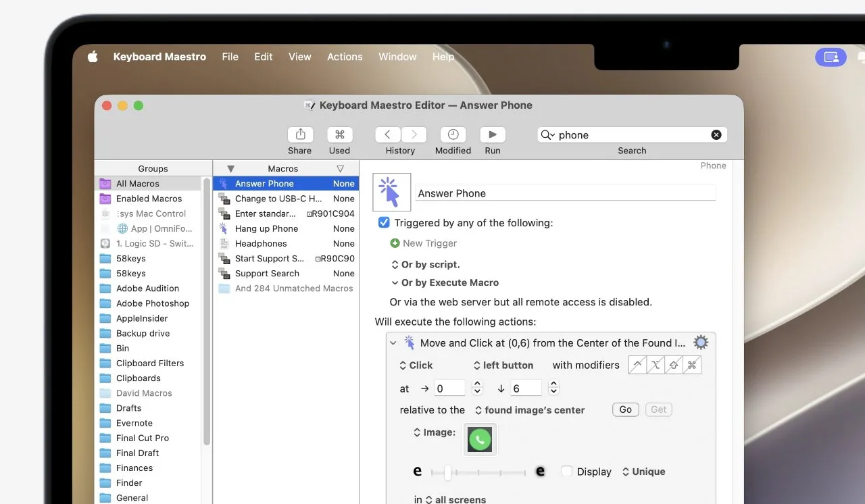Click the Answer Phone macro icon well
Viewport: 865px width, 504px height.
392,193
